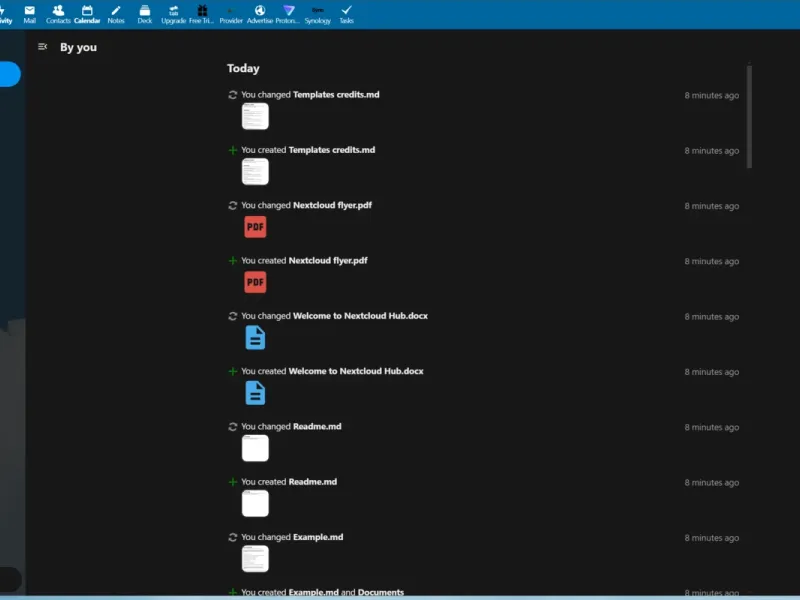
Task: Click the green plus beside created Nextcloud flyer.pdf
Action: pos(233,261)
